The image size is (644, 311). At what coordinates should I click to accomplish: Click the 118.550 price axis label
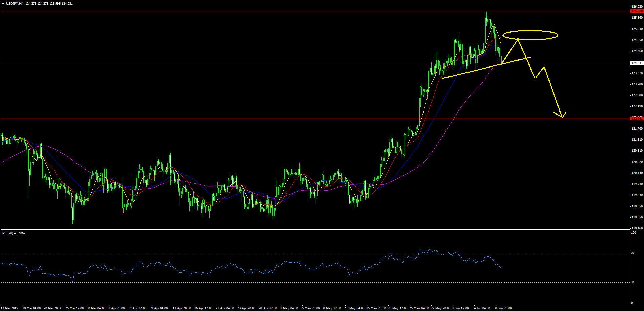637,217
